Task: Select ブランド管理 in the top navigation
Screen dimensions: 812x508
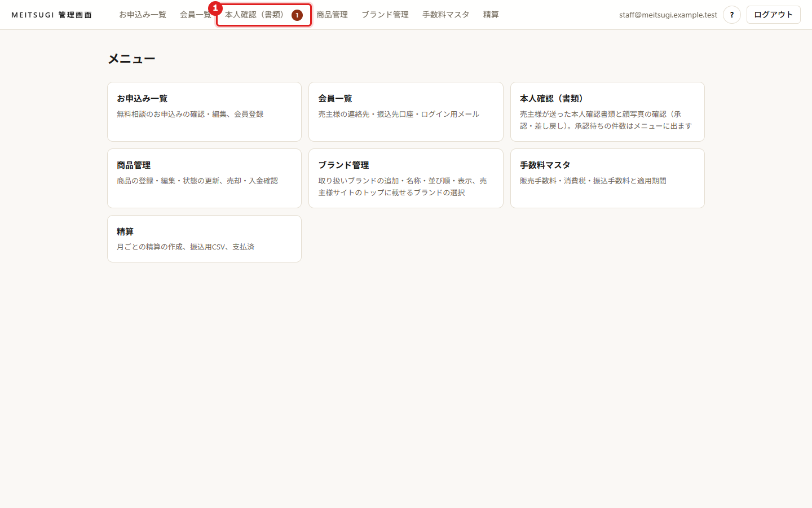Action: tap(385, 15)
